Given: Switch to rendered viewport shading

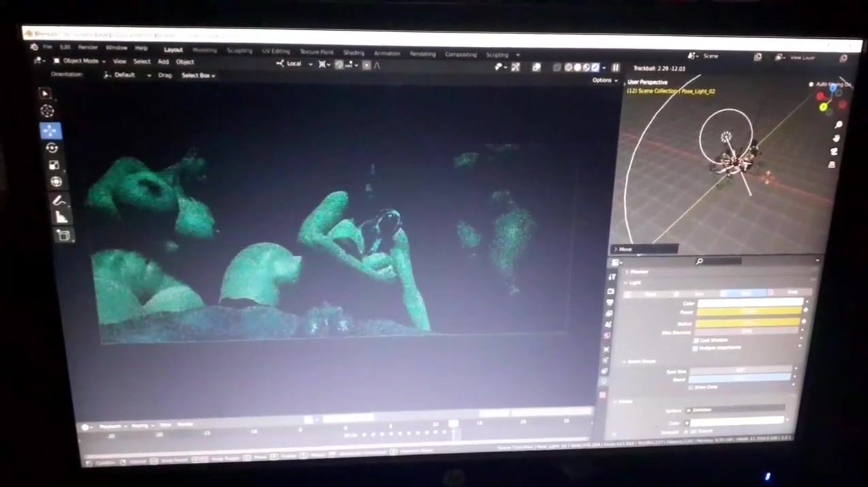Looking at the screenshot, I should 594,67.
